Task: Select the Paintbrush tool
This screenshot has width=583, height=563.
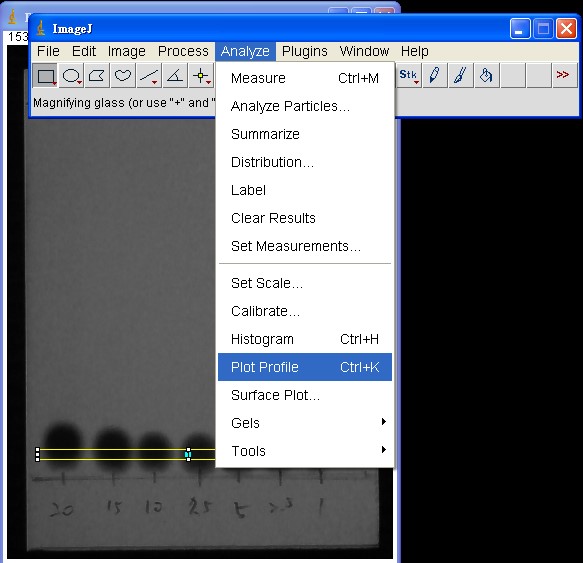Action: click(461, 76)
